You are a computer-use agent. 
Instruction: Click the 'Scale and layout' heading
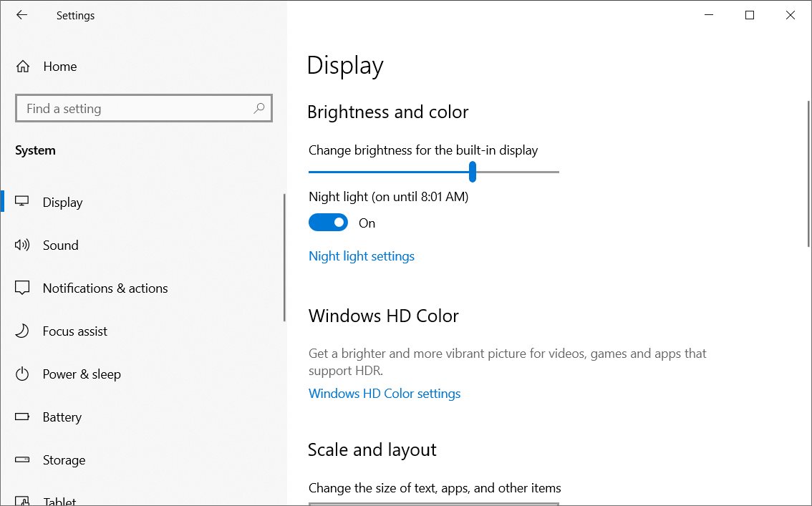click(372, 449)
